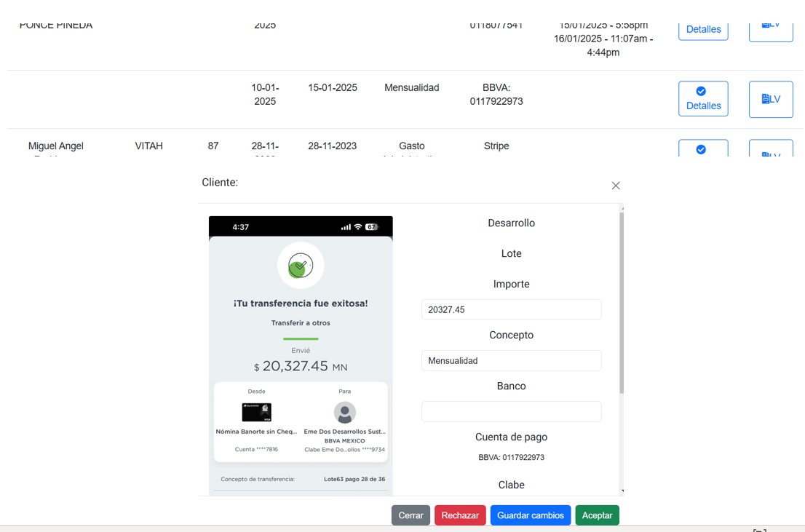Reject the payment with the Rechazar button

[460, 515]
